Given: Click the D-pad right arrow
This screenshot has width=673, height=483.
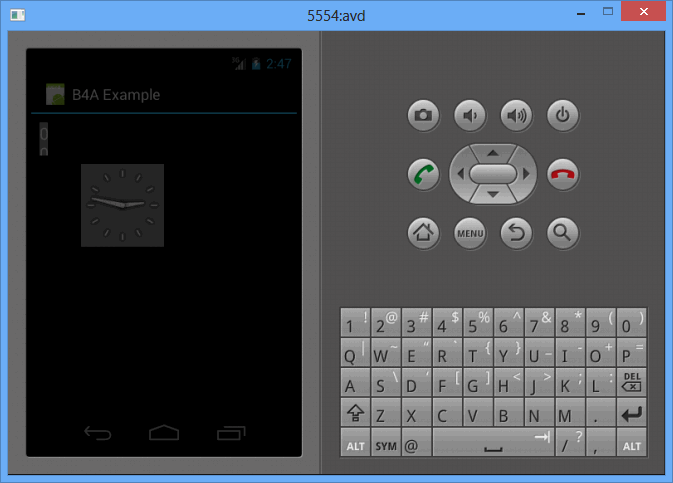Looking at the screenshot, I should click(x=525, y=174).
